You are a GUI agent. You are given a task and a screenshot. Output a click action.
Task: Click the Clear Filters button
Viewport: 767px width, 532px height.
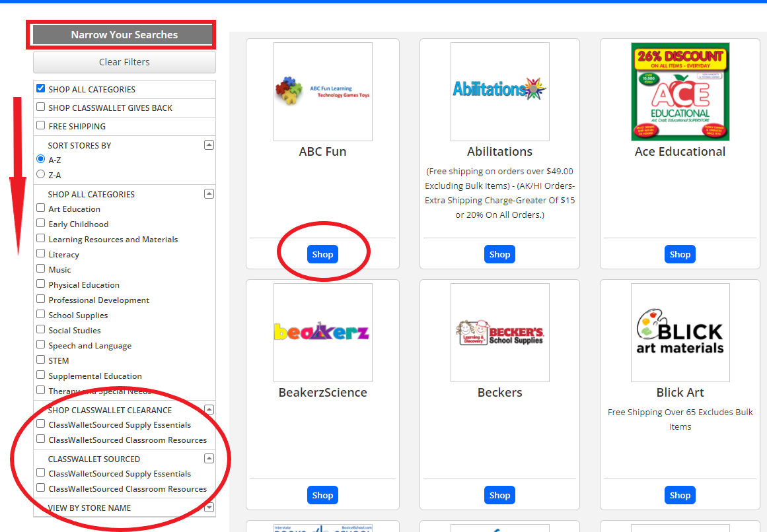pos(124,62)
